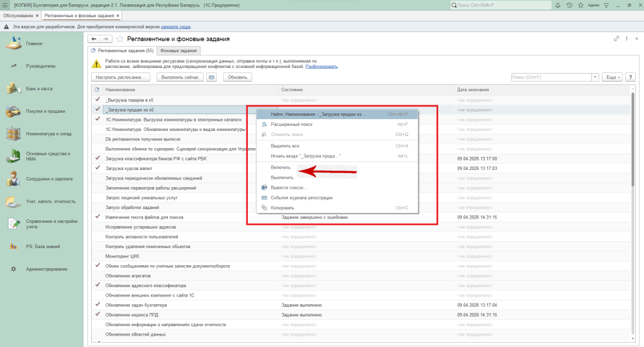
Task: Open the history clock icon
Action: coord(569,5)
